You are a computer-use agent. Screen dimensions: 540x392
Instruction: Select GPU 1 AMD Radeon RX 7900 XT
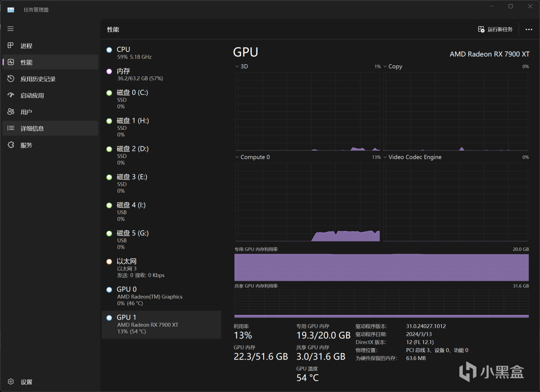click(161, 325)
